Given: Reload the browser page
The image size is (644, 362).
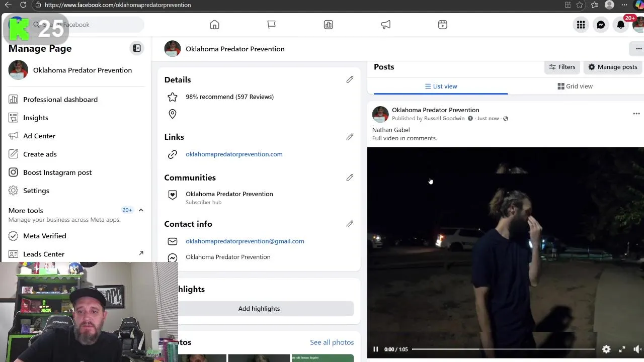Looking at the screenshot, I should tap(23, 5).
